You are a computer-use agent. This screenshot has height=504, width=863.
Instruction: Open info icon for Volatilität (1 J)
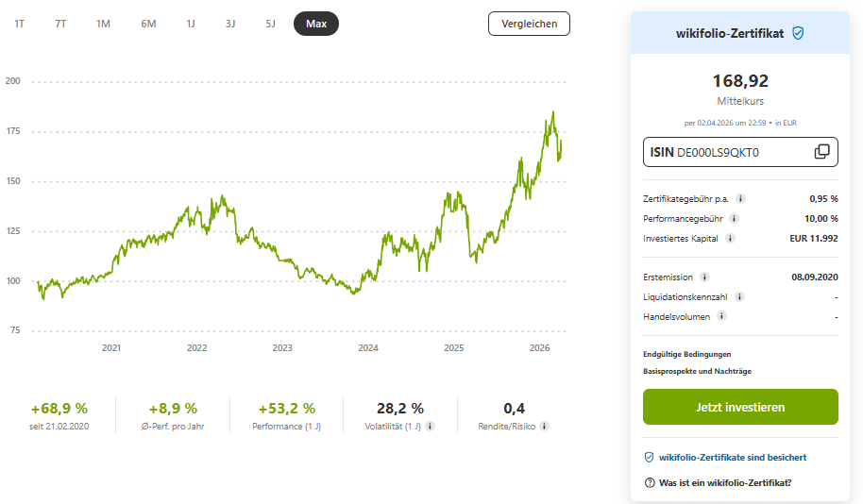(x=430, y=427)
